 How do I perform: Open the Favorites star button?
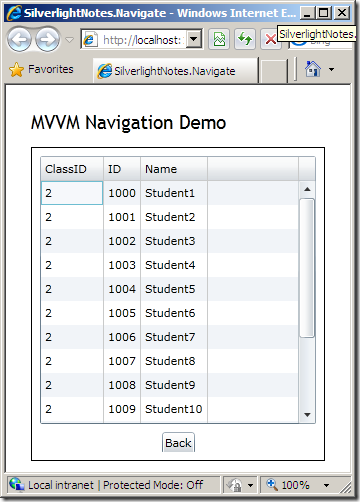[x=41, y=70]
